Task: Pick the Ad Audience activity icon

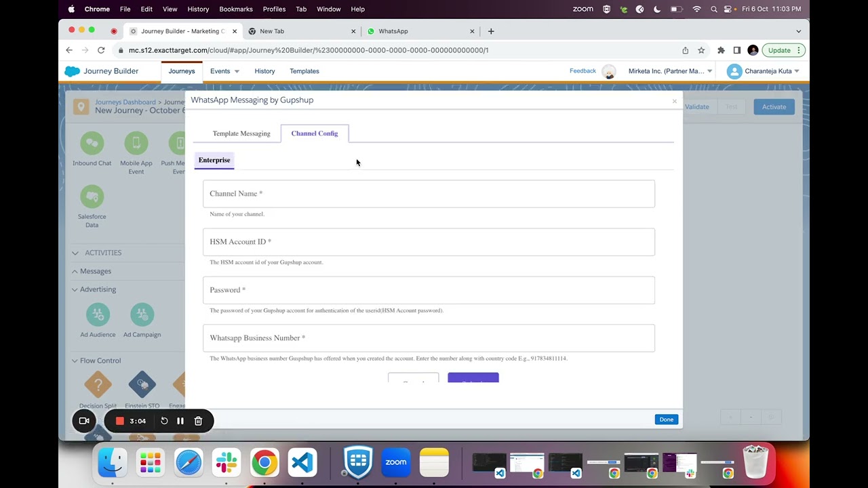Action: (98, 314)
